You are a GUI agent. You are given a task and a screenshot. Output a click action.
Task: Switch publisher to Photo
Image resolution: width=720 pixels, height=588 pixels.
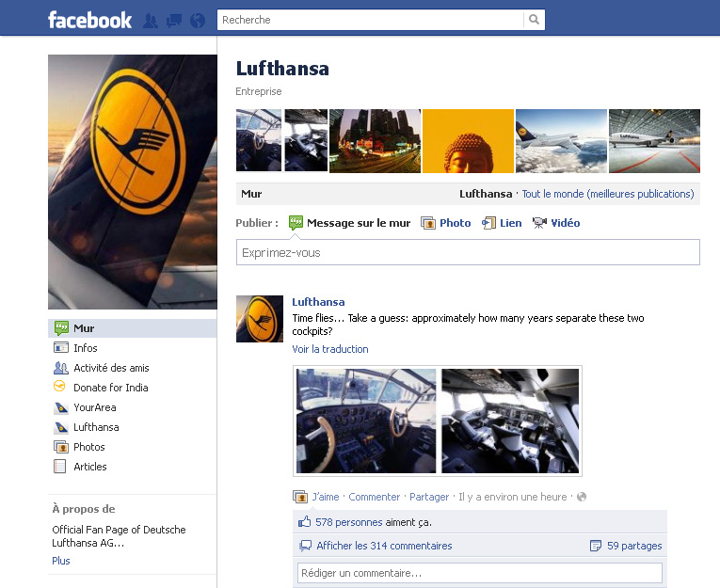(455, 223)
